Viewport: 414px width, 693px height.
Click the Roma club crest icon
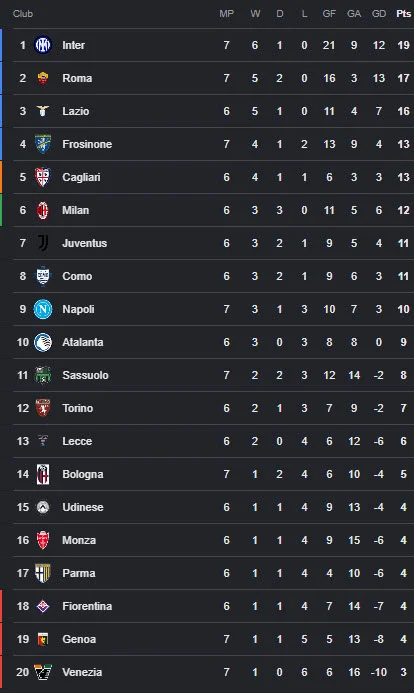(43, 78)
